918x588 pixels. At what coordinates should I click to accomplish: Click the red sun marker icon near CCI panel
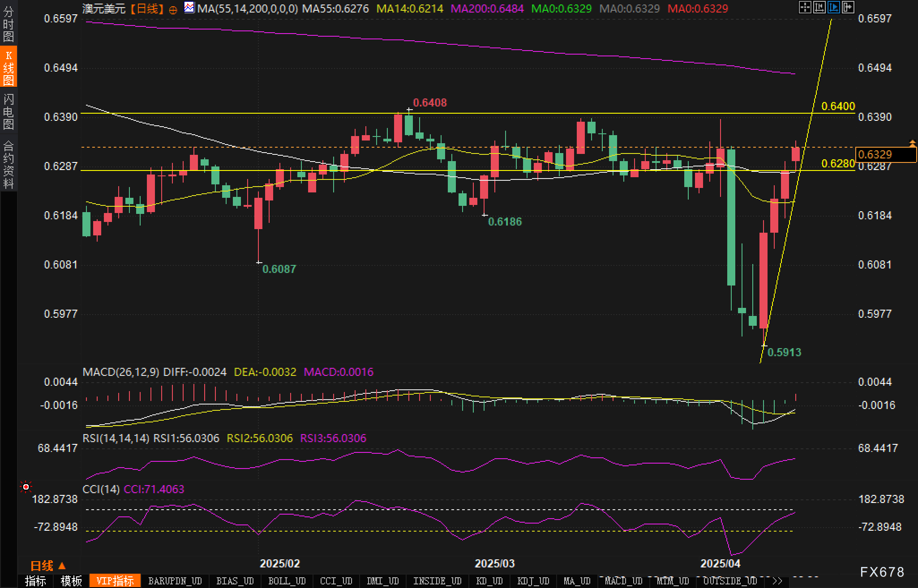(26, 486)
